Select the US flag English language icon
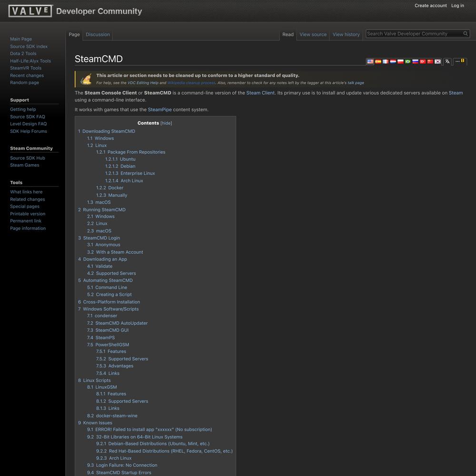This screenshot has height=476, width=476. [x=370, y=61]
